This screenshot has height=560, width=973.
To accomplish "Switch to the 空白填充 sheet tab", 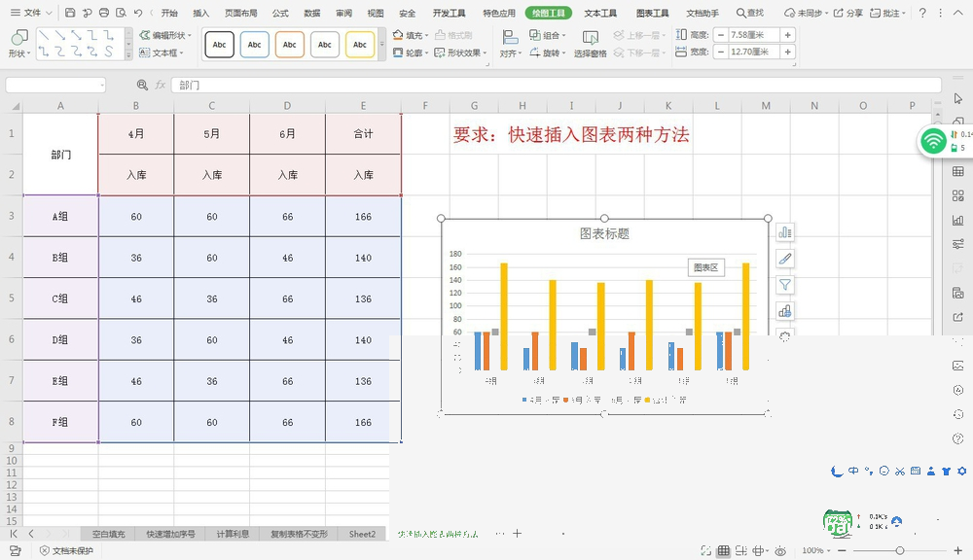I will [109, 534].
